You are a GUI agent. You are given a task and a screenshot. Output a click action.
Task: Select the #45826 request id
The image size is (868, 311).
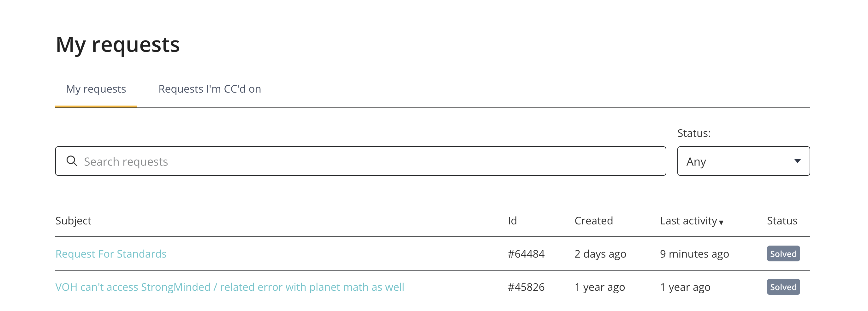coord(526,287)
